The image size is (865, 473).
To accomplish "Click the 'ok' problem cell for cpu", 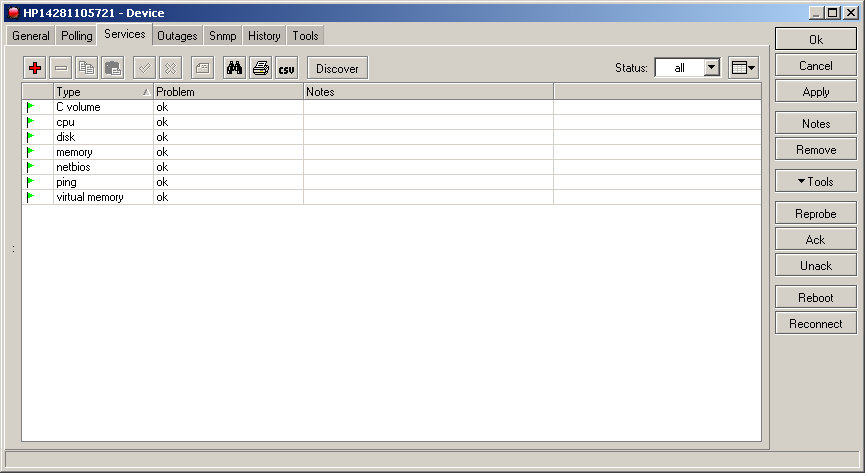I will click(x=228, y=121).
